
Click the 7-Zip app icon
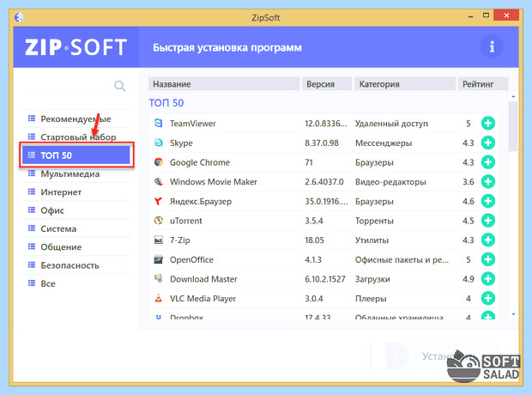159,240
